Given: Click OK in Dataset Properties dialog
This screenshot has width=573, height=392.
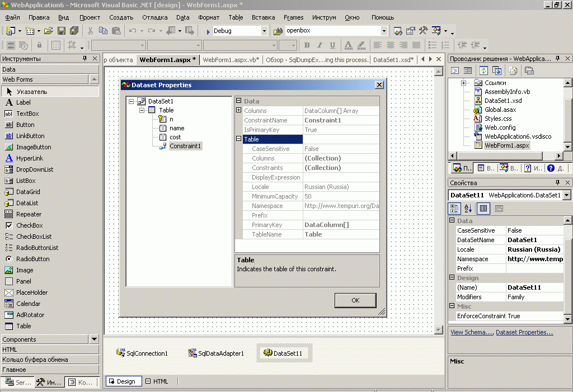Looking at the screenshot, I should [x=355, y=300].
